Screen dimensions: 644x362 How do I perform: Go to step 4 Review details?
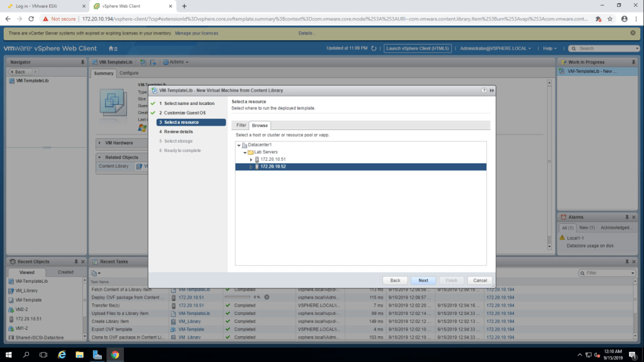click(x=178, y=132)
